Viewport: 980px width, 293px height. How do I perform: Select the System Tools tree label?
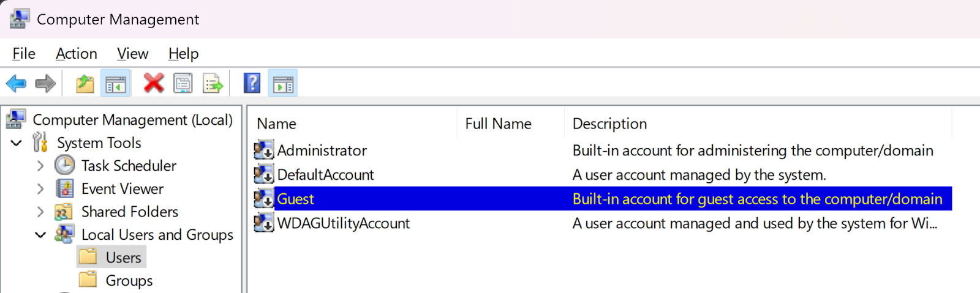99,143
